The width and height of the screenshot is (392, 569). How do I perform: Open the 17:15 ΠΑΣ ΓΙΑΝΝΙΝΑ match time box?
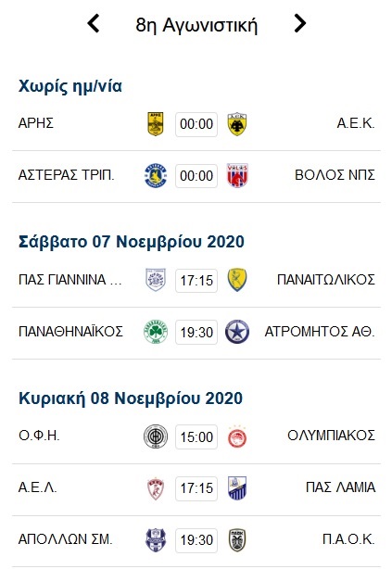pos(196,281)
